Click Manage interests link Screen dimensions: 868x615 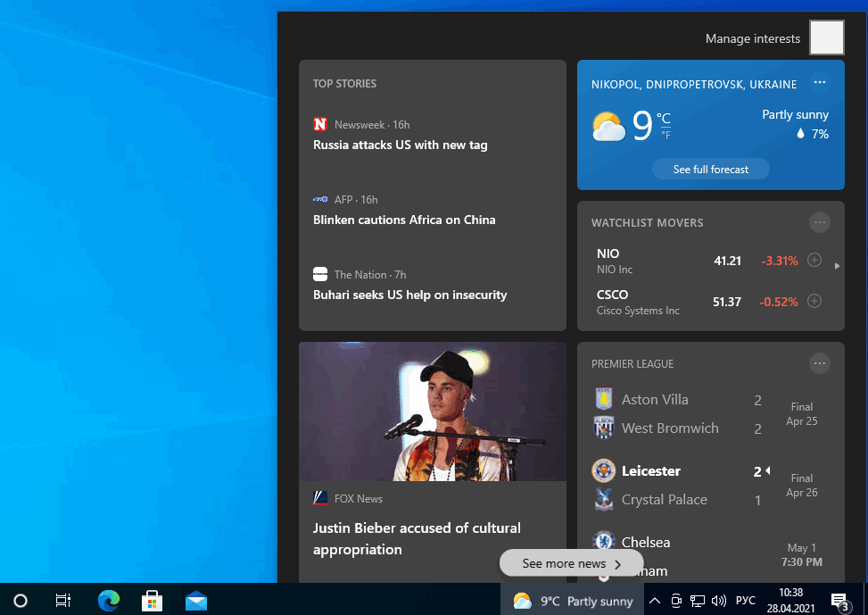tap(753, 38)
